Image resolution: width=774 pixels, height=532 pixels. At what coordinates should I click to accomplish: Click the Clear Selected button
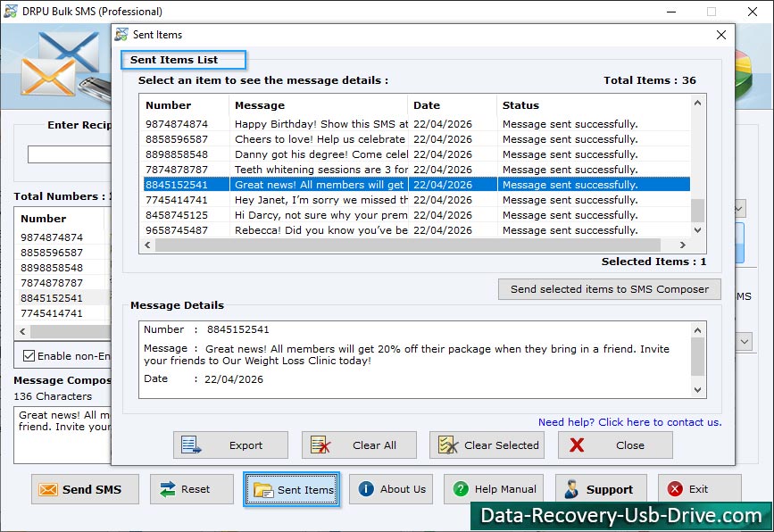coord(487,445)
